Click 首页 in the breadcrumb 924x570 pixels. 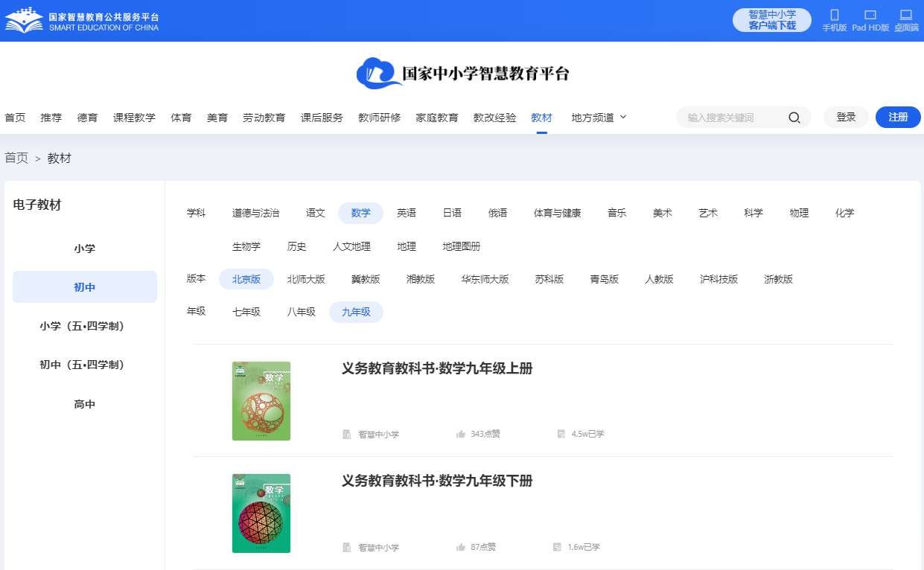point(16,158)
